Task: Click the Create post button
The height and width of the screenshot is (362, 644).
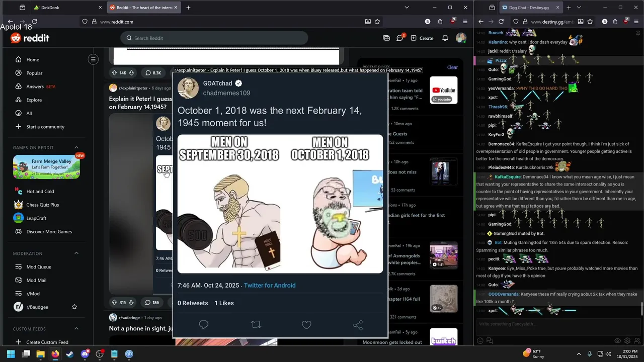Action: 422,38
